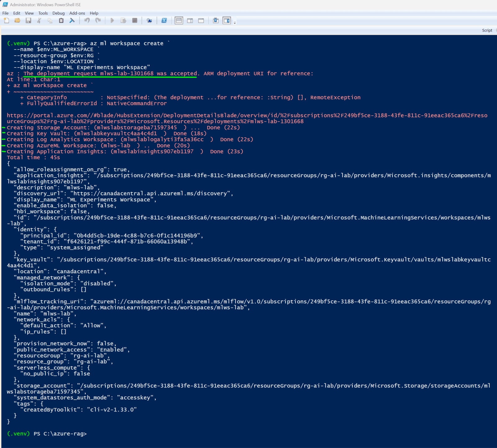Stop Operation with the square icon
Screen dimensions: 497x448
pos(135,21)
